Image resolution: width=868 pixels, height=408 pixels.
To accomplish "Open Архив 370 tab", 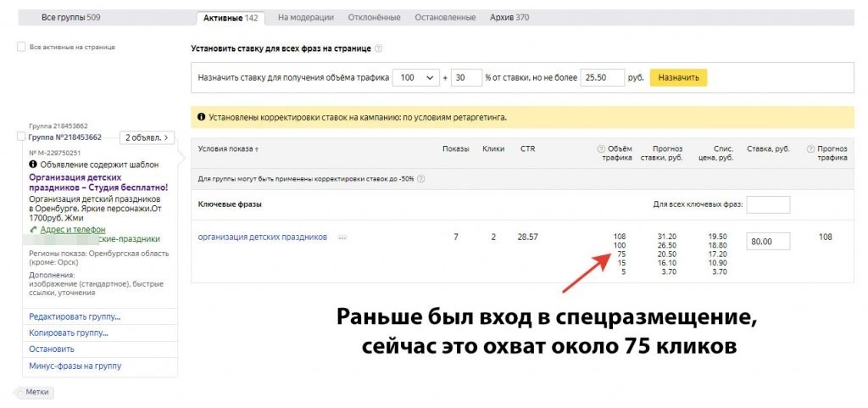I will (509, 18).
